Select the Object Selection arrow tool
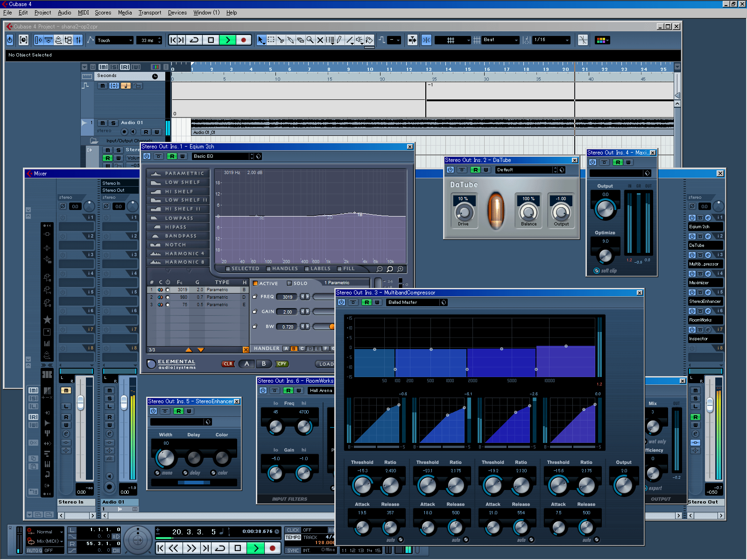This screenshot has height=560, width=747. pos(261,40)
